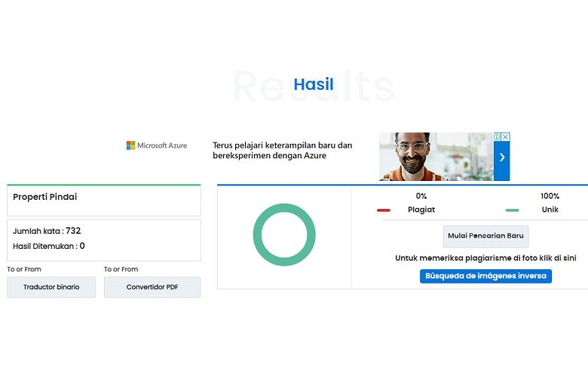Close the Azure advertisement with X
Viewport: 588px width, 377px height.
pos(506,137)
